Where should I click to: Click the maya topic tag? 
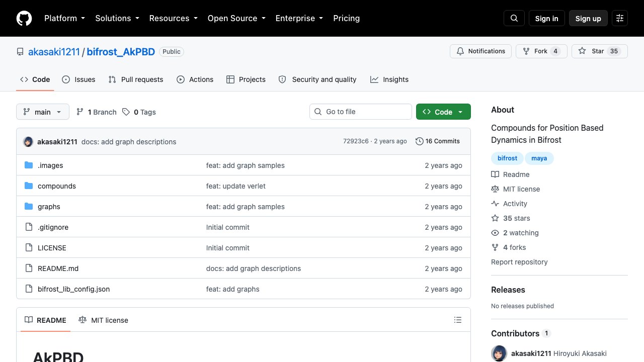click(x=539, y=158)
